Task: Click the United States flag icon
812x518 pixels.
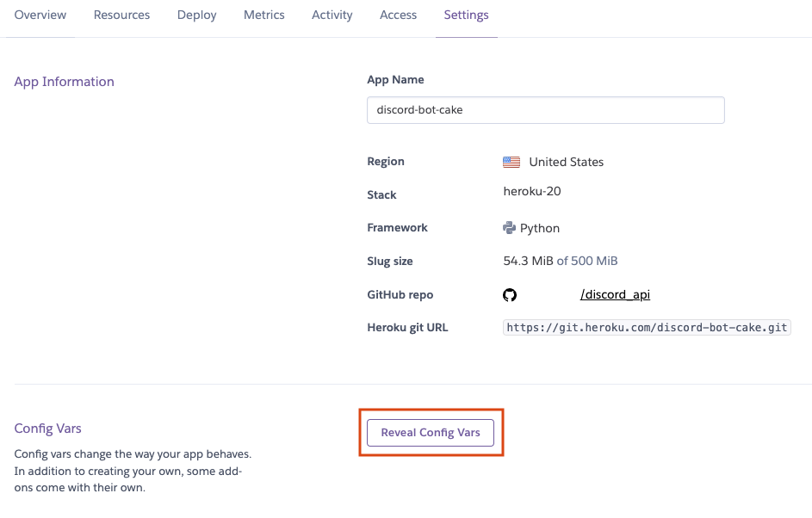Action: 511,162
